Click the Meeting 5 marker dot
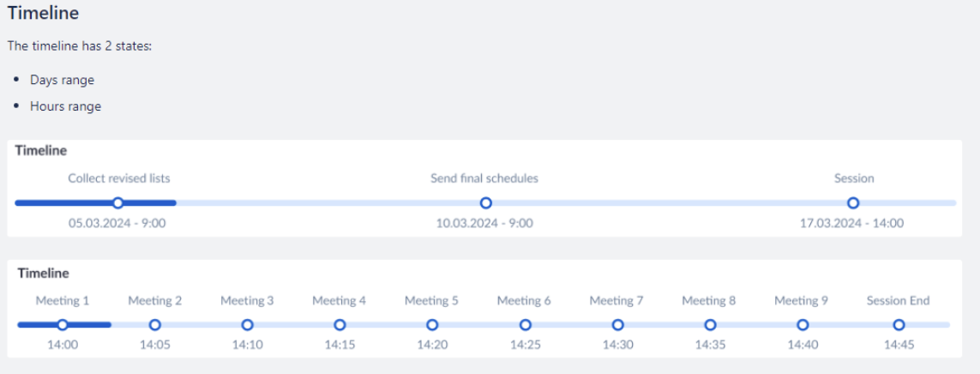The image size is (980, 374). 432,325
